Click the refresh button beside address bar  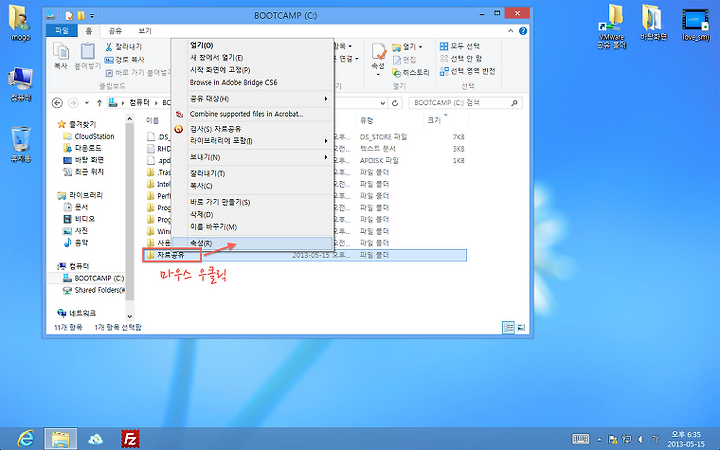[x=395, y=103]
